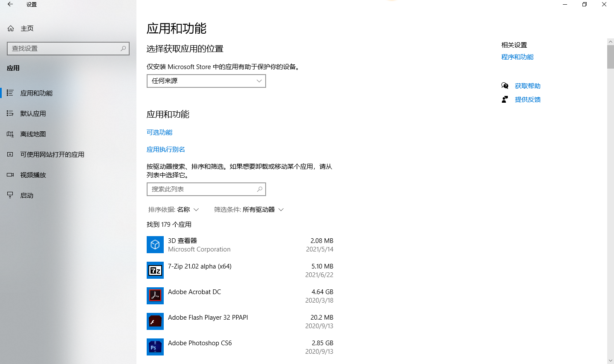This screenshot has height=364, width=614.
Task: Open the 排序依据: 名称 sort dropdown
Action: 174,210
